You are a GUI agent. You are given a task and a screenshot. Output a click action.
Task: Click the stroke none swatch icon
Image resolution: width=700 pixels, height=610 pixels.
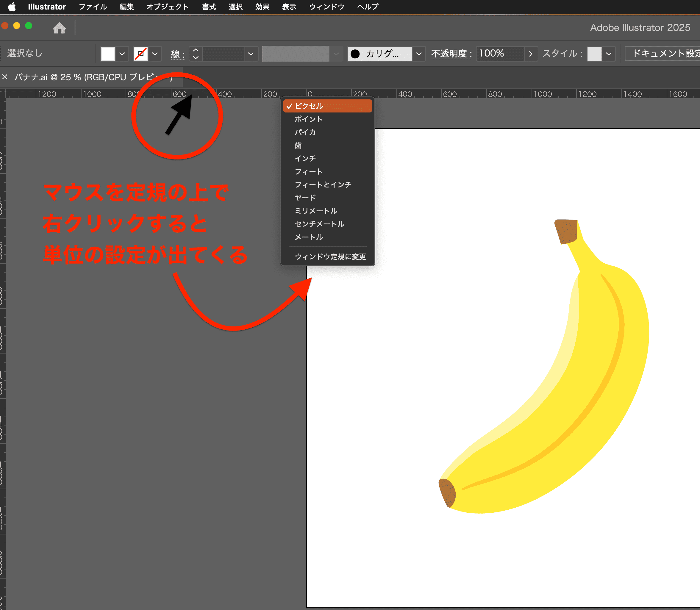pos(140,54)
